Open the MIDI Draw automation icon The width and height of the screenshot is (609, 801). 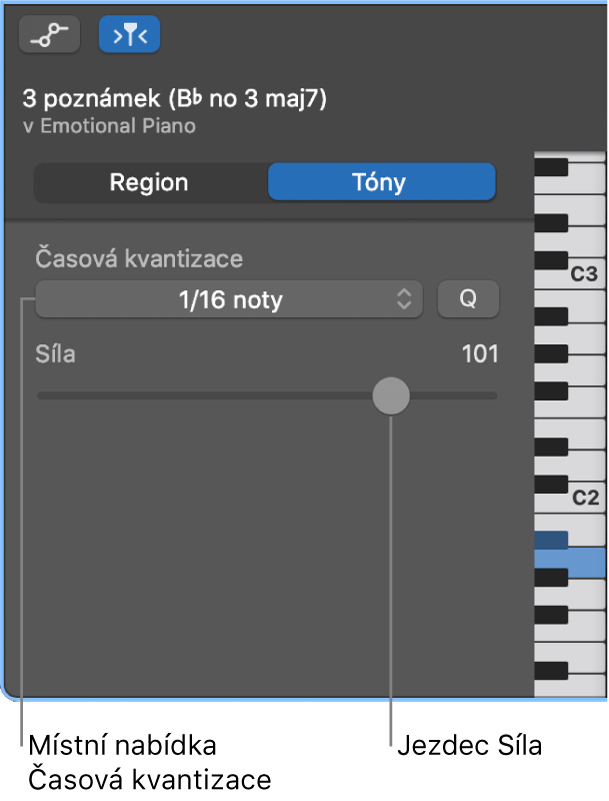pos(48,33)
